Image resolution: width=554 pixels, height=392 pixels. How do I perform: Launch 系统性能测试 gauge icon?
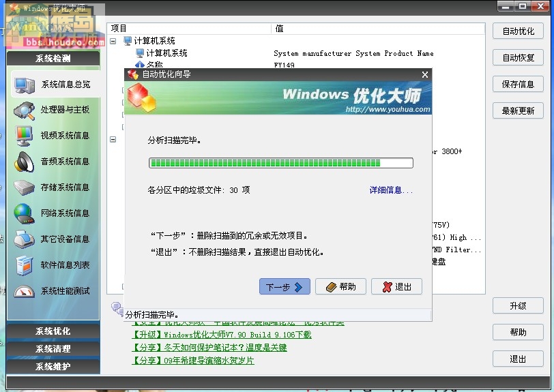click(x=24, y=291)
